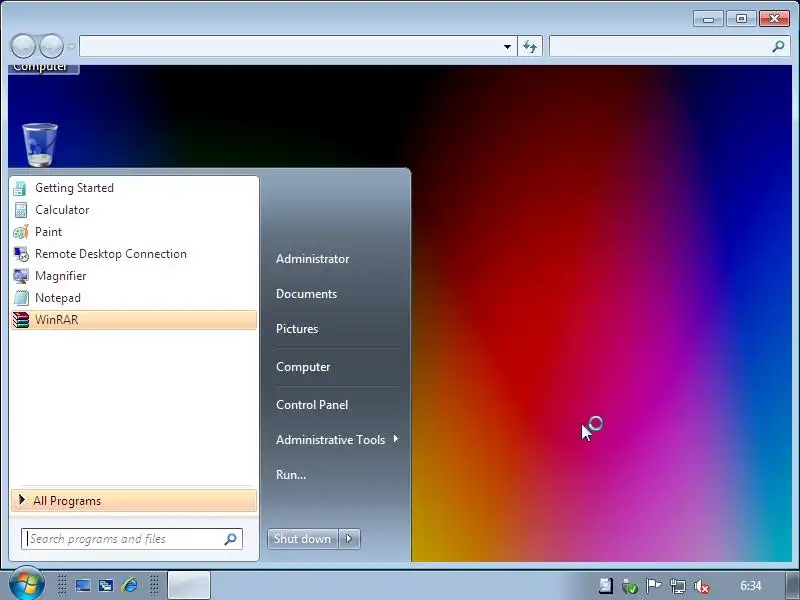The width and height of the screenshot is (800, 600).
Task: Click the network status tray icon
Action: pyautogui.click(x=678, y=586)
